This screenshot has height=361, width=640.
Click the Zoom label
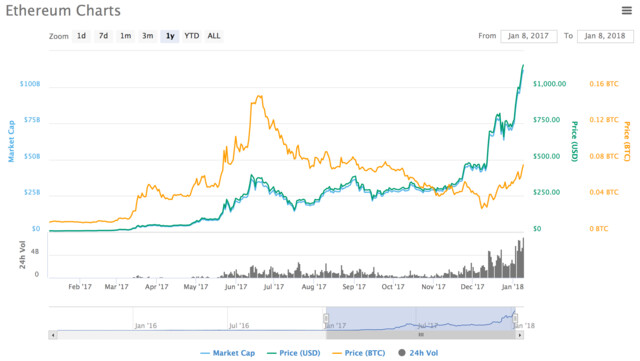(x=59, y=36)
